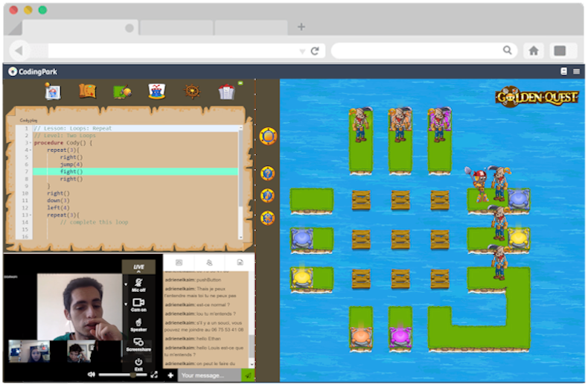Click the tools settings round button
Viewport: 588px width, 385px height.
click(267, 218)
